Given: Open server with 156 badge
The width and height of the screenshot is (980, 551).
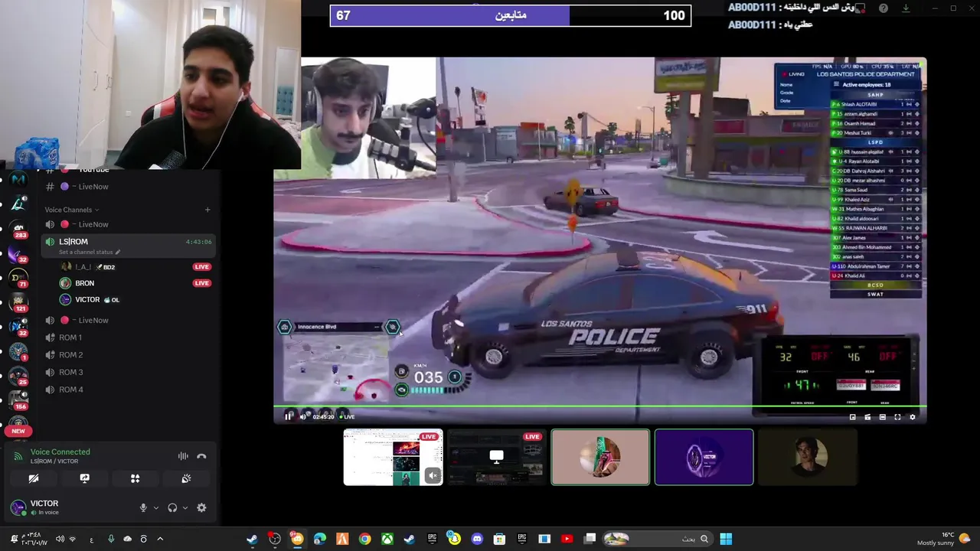Looking at the screenshot, I should (x=18, y=400).
